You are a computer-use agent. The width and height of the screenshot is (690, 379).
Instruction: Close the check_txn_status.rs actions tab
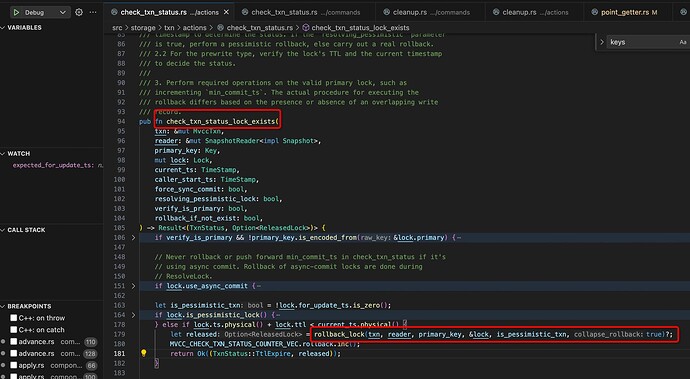(x=226, y=12)
